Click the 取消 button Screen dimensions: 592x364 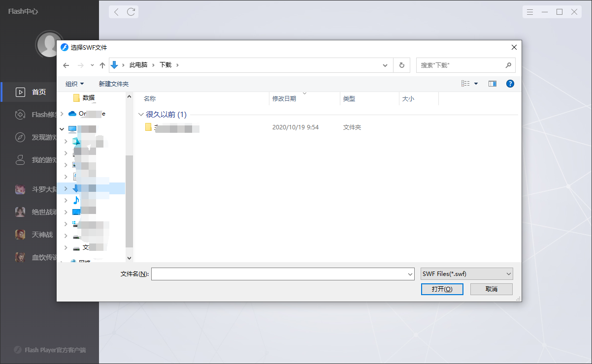(x=492, y=289)
